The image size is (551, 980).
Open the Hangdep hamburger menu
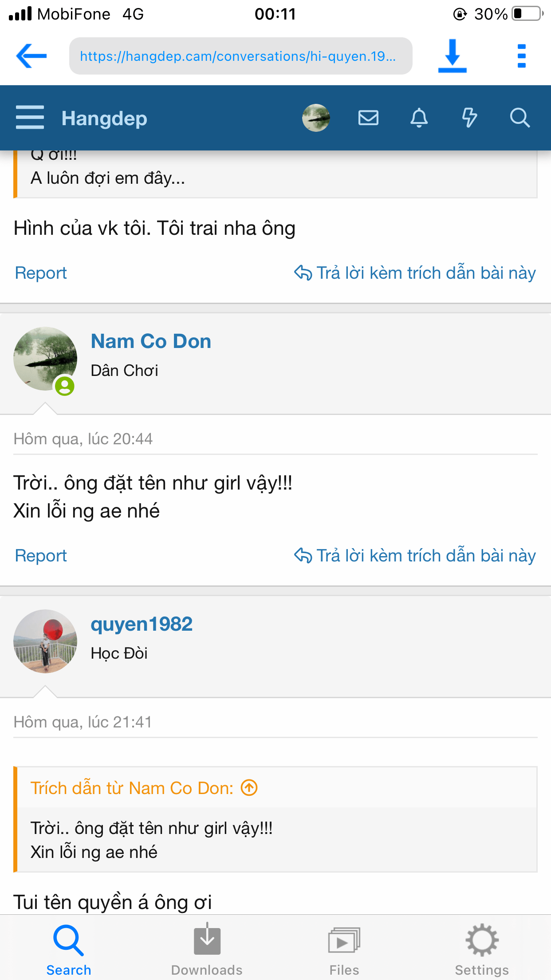pyautogui.click(x=30, y=118)
